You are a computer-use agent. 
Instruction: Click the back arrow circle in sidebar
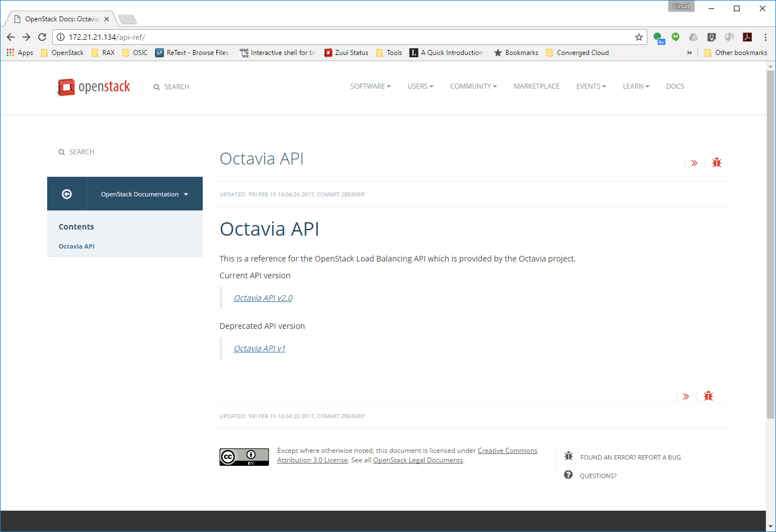coord(67,194)
